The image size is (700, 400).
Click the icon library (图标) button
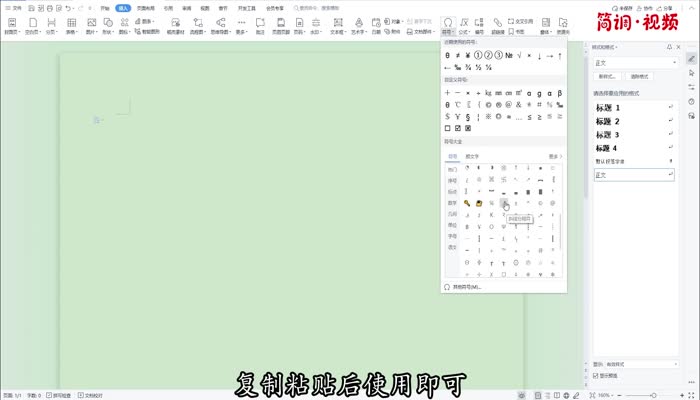[125, 22]
